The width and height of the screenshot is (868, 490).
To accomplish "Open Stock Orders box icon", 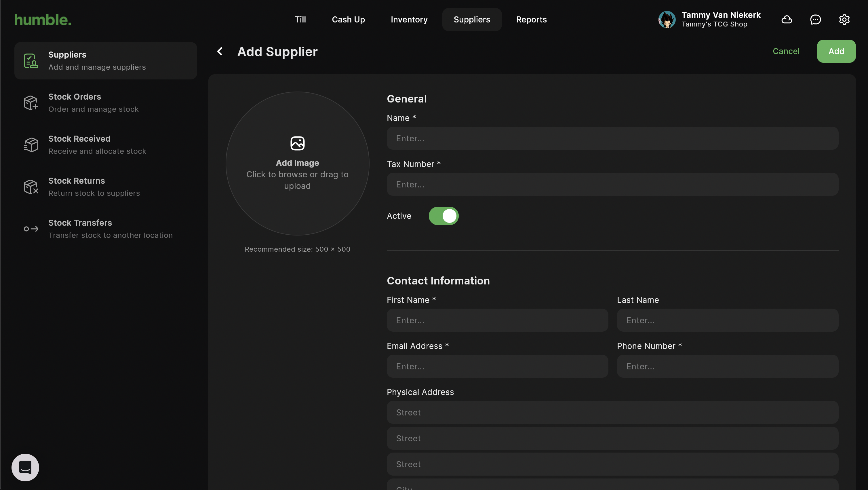I will coord(31,103).
